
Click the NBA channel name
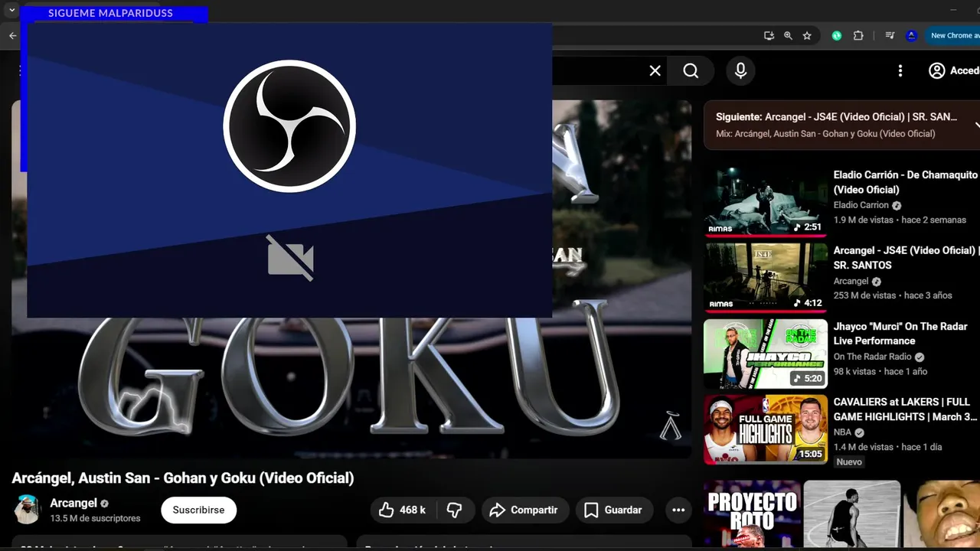coord(842,432)
